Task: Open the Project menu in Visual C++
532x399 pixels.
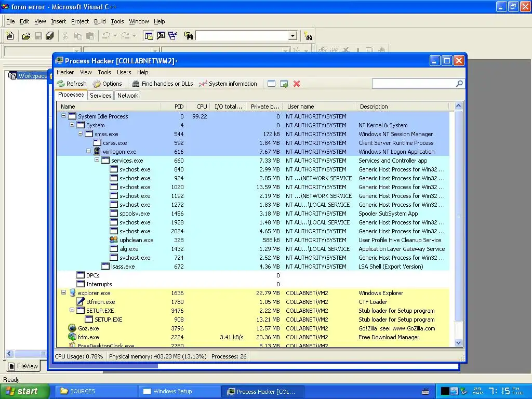Action: [79, 21]
